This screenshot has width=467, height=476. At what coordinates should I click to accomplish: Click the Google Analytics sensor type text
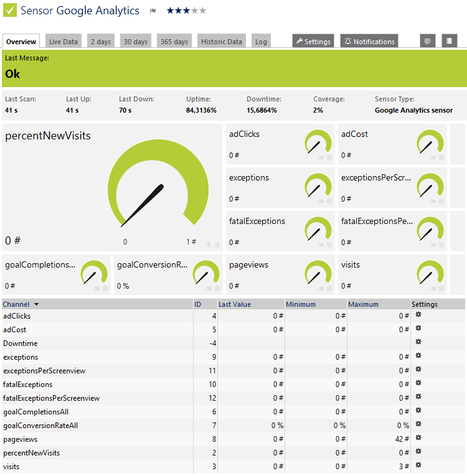413,110
